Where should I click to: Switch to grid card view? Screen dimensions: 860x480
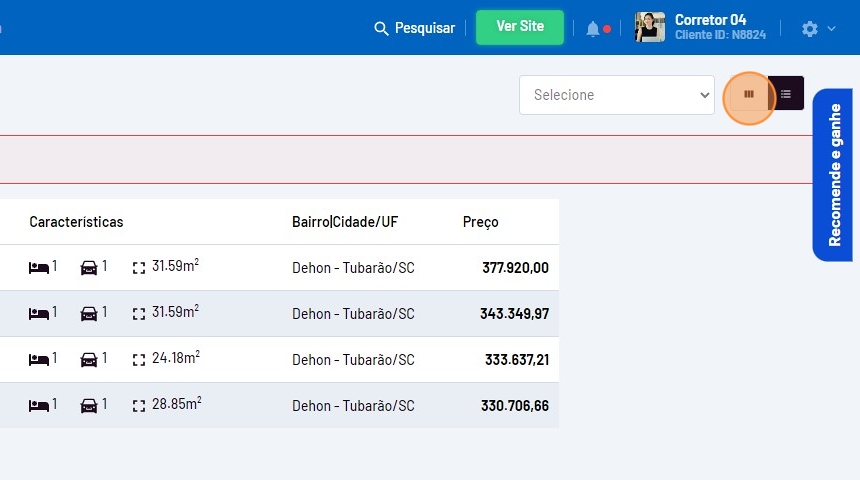(748, 94)
